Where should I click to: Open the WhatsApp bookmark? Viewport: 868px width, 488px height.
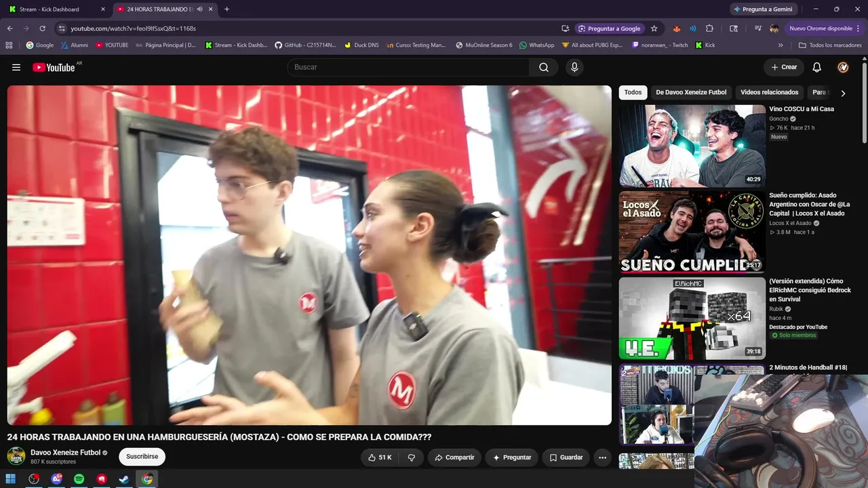(536, 45)
